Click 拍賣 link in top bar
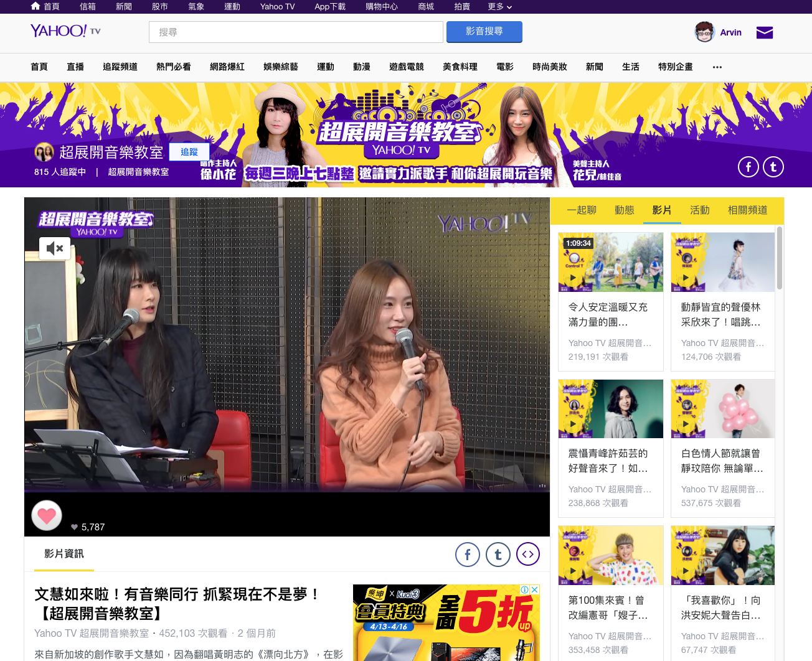The height and width of the screenshot is (661, 812). (x=462, y=6)
